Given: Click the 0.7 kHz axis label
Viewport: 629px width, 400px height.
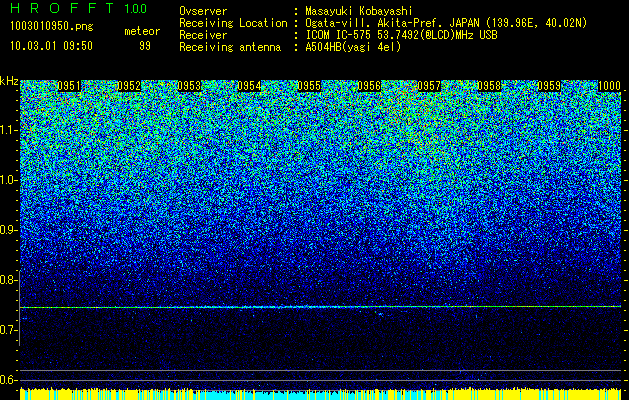Looking at the screenshot, I should point(8,330).
